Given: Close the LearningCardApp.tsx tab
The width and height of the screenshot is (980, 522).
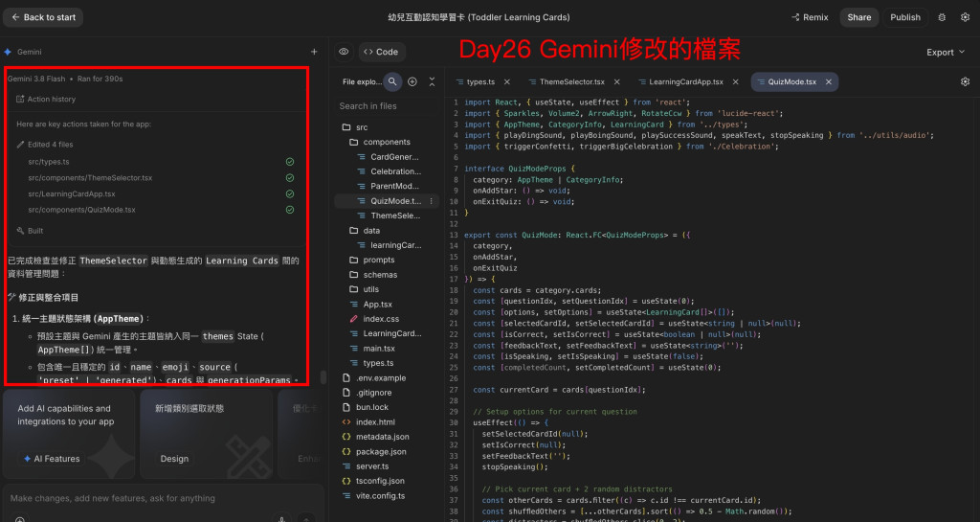Looking at the screenshot, I should (736, 82).
